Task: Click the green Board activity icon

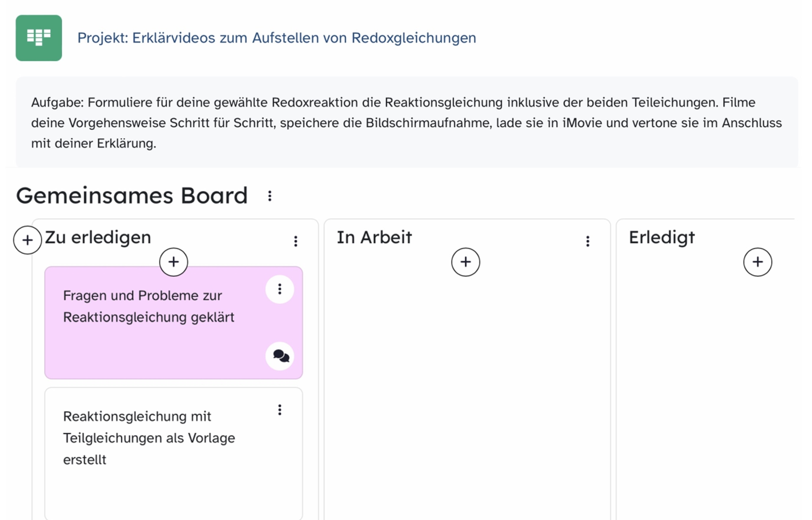Action: (39, 38)
